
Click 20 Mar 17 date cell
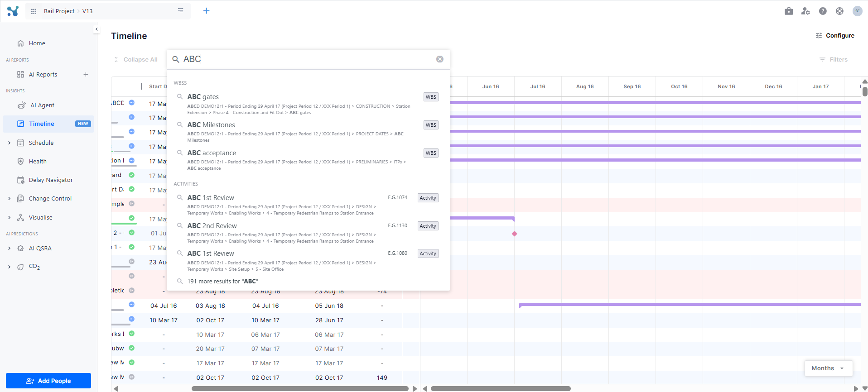(210, 349)
